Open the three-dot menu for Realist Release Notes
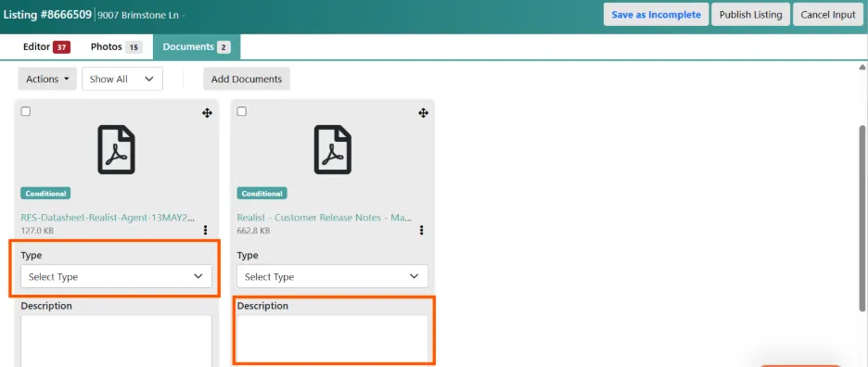 (x=421, y=230)
